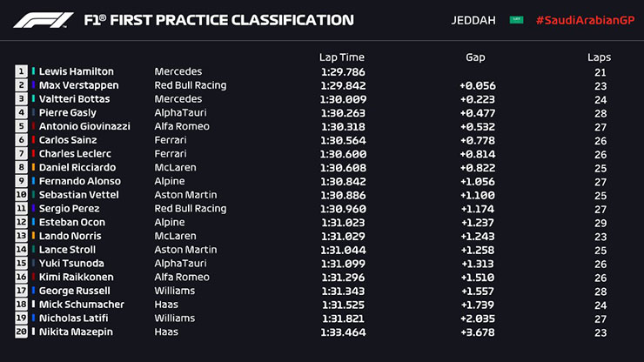Click the Saudi Arabia flag icon

516,20
